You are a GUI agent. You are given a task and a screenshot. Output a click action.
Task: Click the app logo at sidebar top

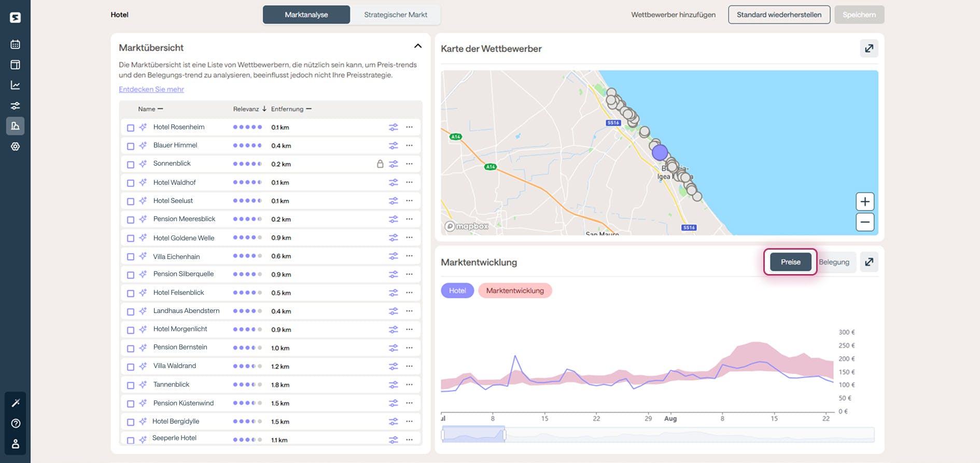tap(15, 18)
